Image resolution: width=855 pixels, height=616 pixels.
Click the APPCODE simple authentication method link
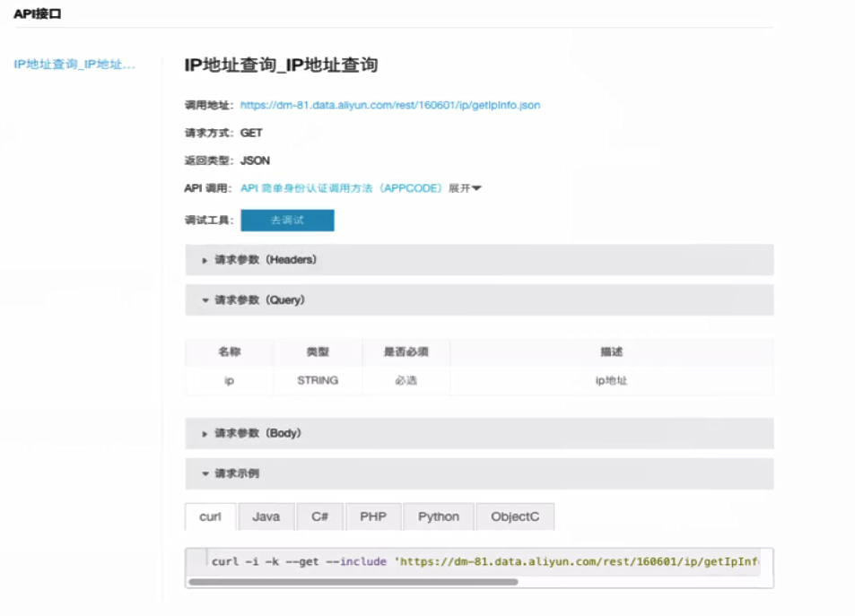pos(358,187)
